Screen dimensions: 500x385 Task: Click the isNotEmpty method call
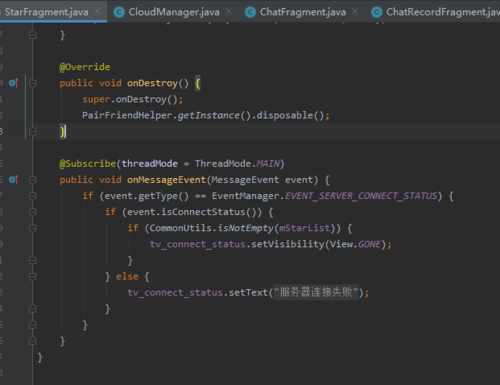pyautogui.click(x=245, y=228)
